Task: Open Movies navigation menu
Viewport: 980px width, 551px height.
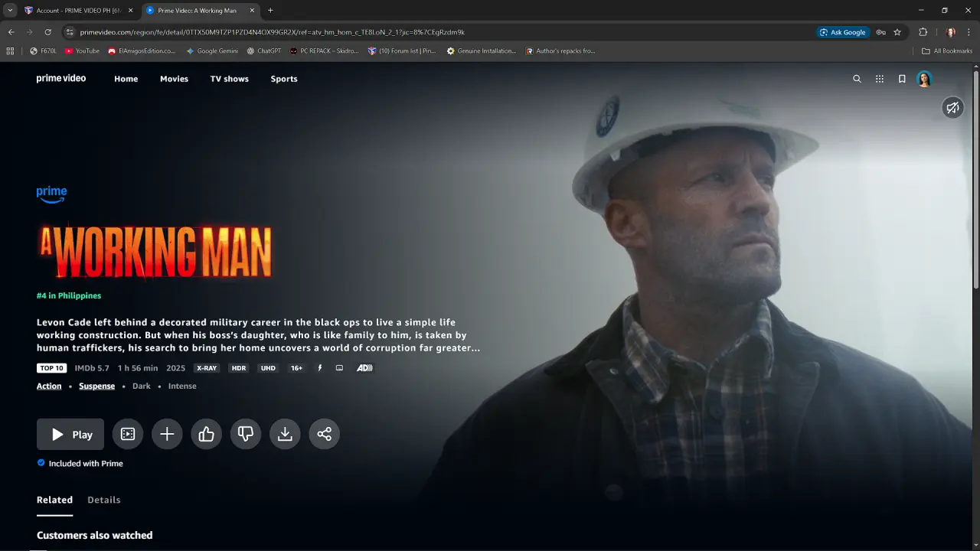Action: click(174, 79)
